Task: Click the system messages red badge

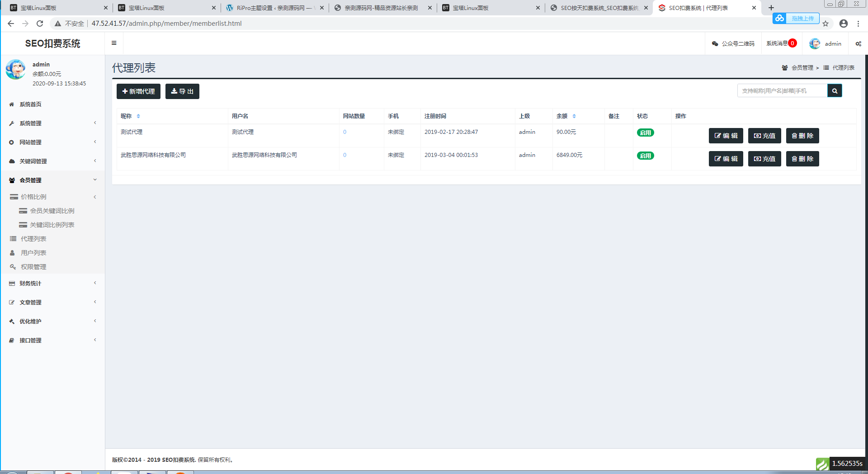Action: [793, 43]
